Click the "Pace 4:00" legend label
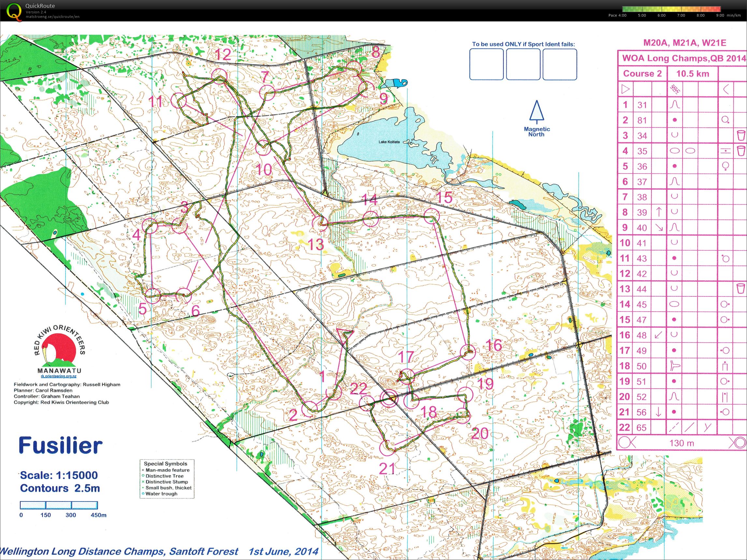747x560 pixels. click(x=617, y=15)
